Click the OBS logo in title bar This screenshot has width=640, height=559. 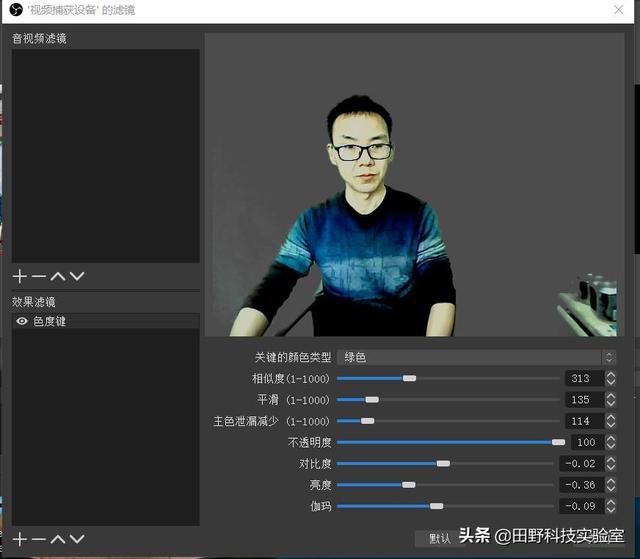pyautogui.click(x=16, y=9)
